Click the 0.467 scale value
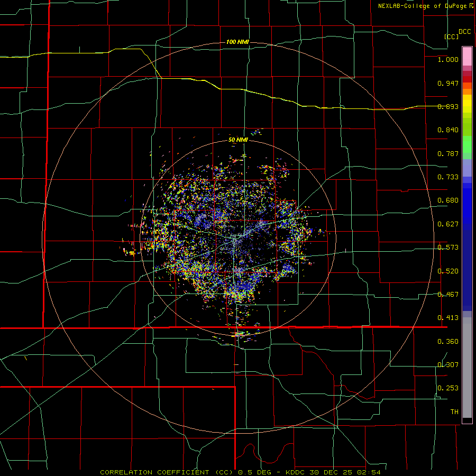 click(x=448, y=295)
